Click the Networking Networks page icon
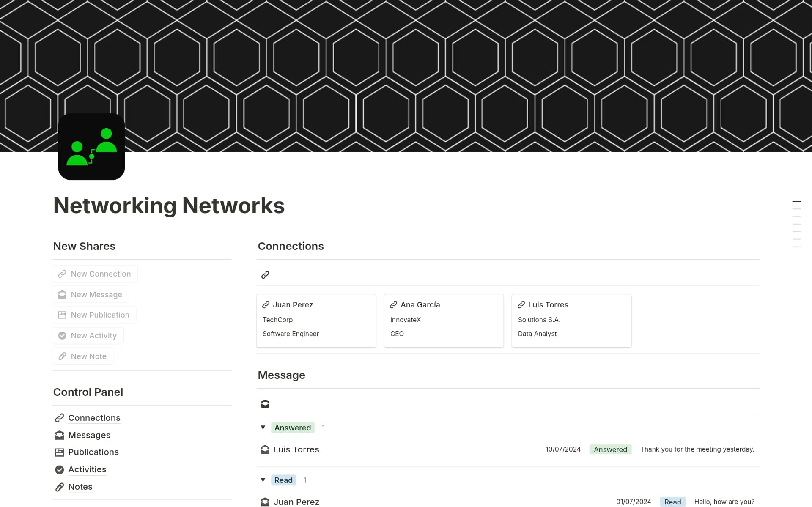This screenshot has height=507, width=812. pyautogui.click(x=91, y=147)
